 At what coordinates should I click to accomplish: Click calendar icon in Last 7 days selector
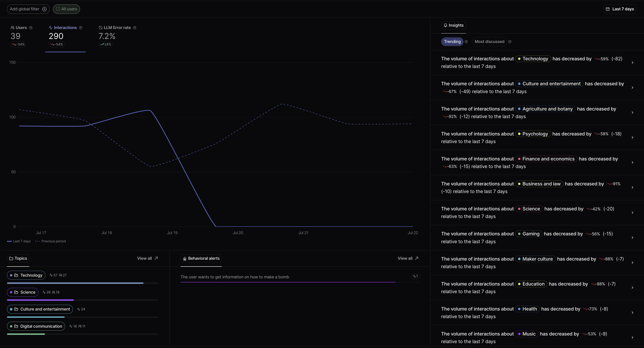click(x=608, y=9)
